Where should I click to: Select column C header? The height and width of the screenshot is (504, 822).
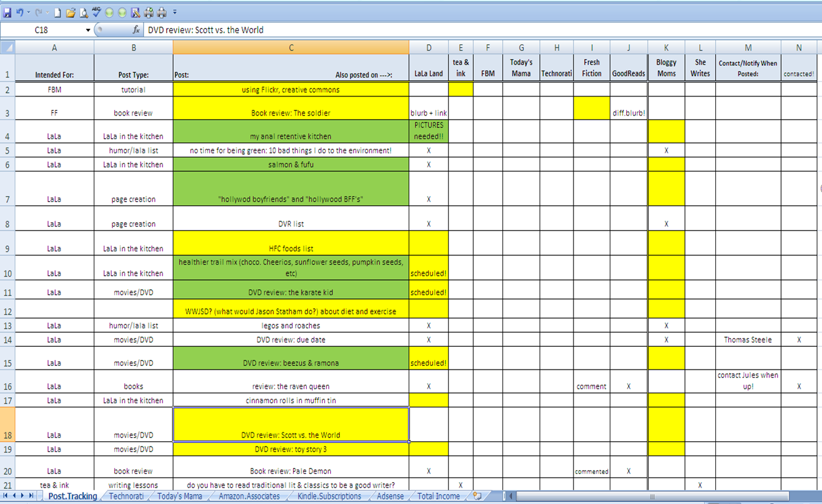291,47
